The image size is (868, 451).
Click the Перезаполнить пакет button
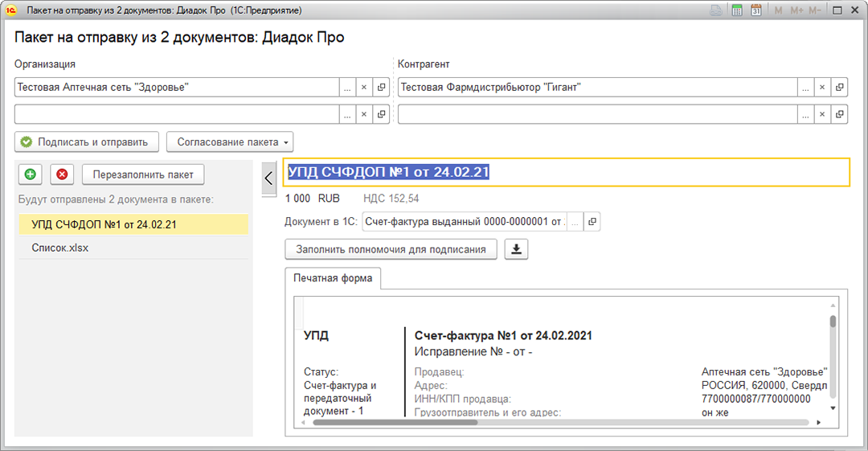pos(143,174)
